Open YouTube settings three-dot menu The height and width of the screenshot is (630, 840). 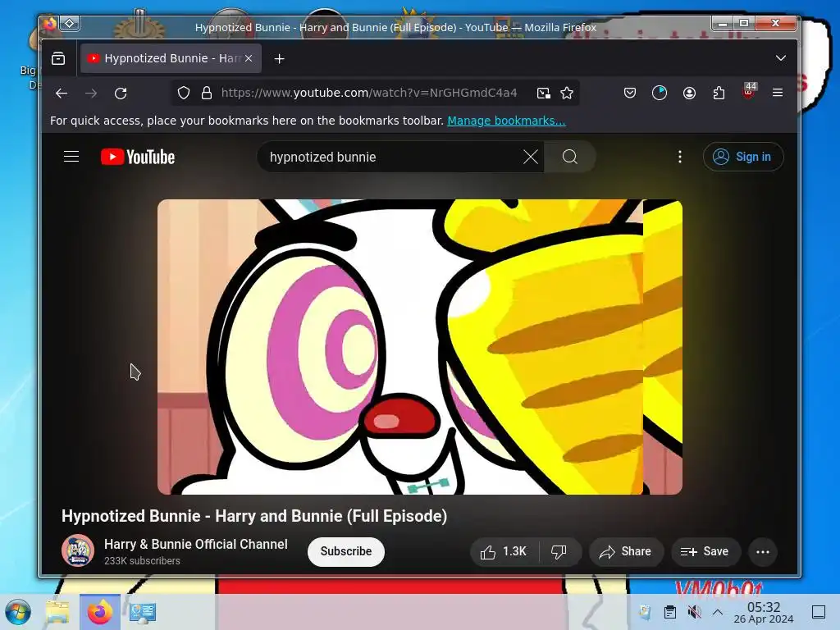680,157
